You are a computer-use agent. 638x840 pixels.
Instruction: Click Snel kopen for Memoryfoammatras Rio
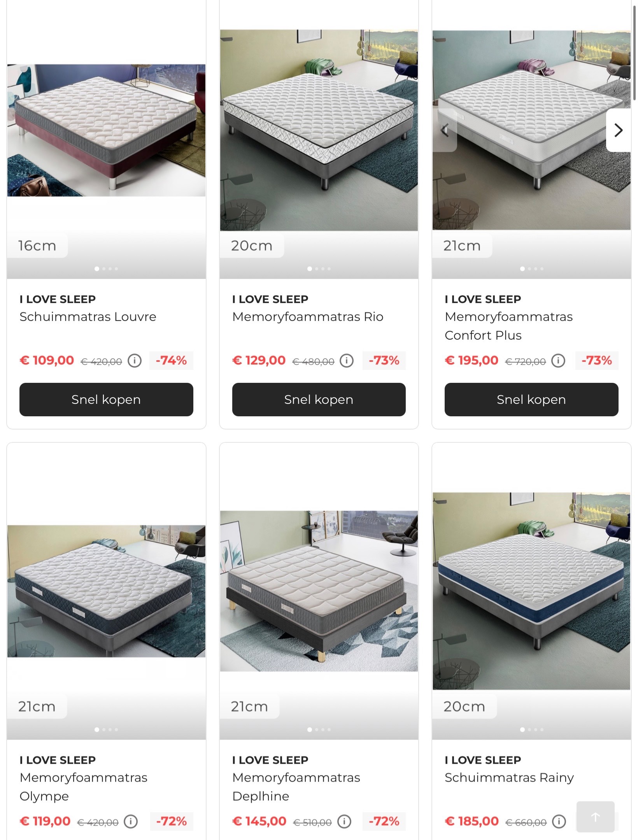[319, 400]
